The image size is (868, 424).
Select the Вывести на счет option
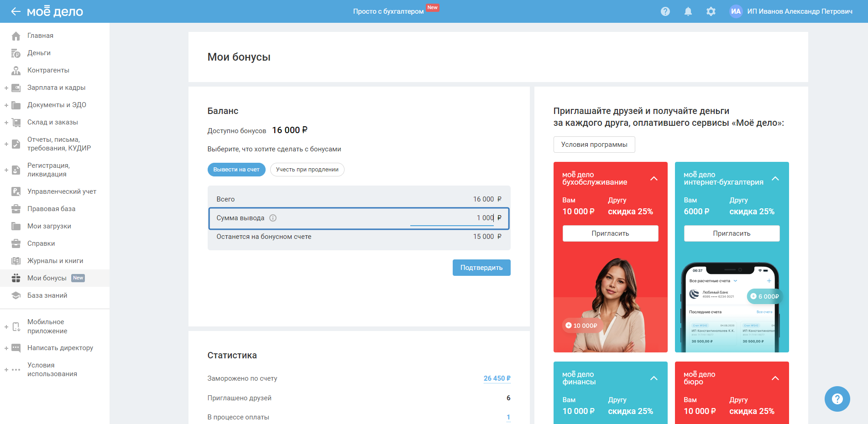tap(236, 170)
